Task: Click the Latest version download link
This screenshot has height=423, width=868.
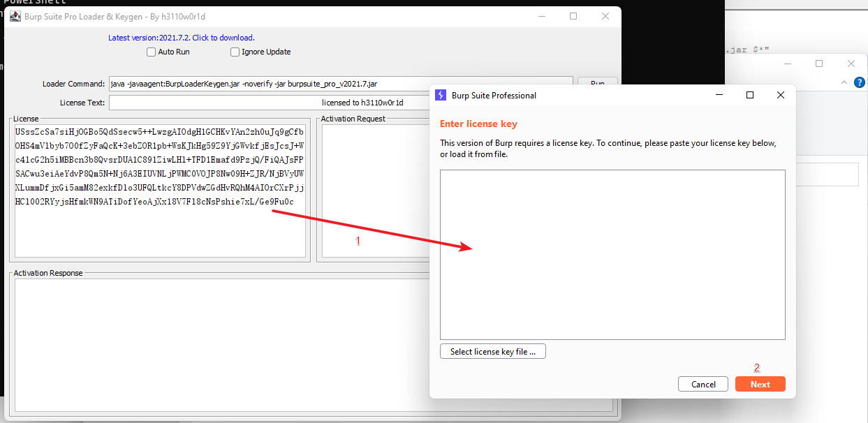Action: [x=181, y=38]
